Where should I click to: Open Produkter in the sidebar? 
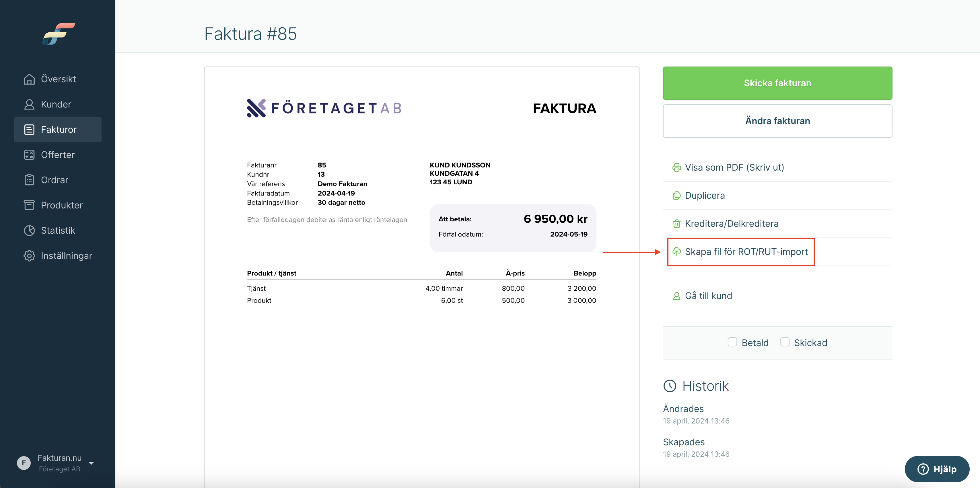tap(57, 205)
